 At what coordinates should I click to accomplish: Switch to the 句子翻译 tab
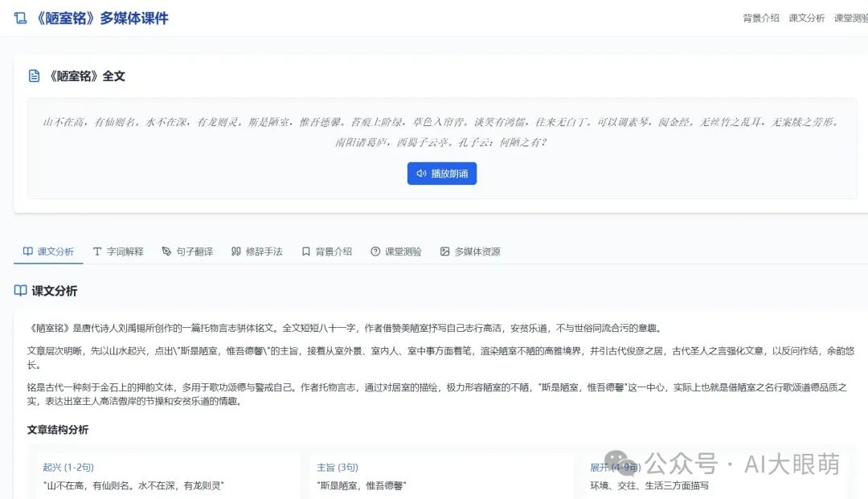tap(187, 252)
